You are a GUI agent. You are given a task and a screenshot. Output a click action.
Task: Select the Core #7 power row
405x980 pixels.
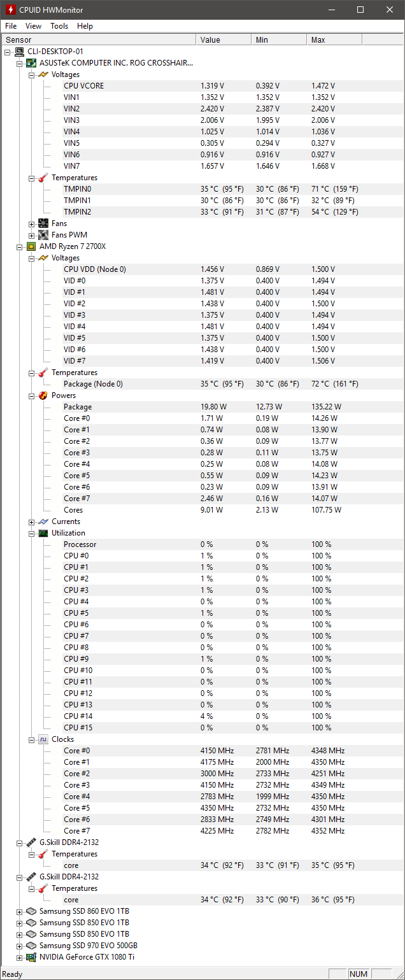coord(202,499)
